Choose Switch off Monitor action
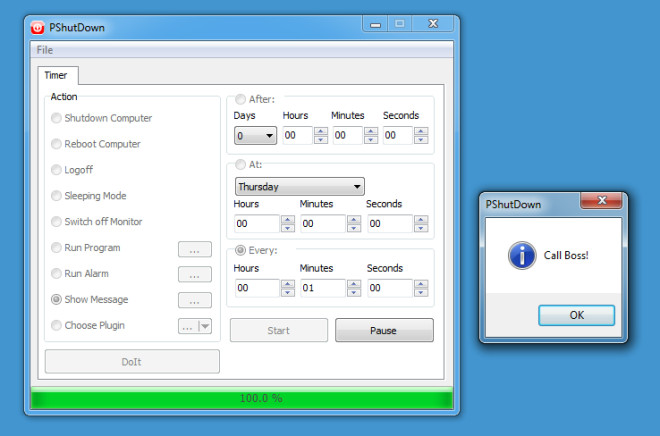 [56, 221]
